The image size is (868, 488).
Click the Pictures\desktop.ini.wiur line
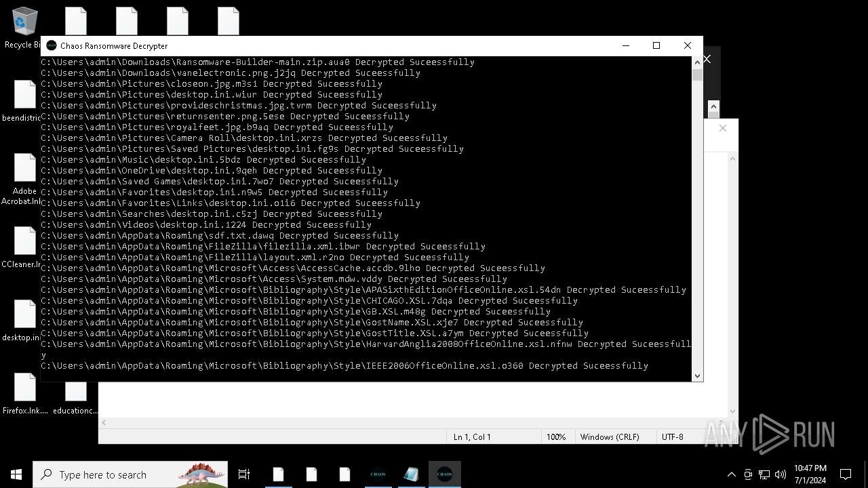click(212, 94)
